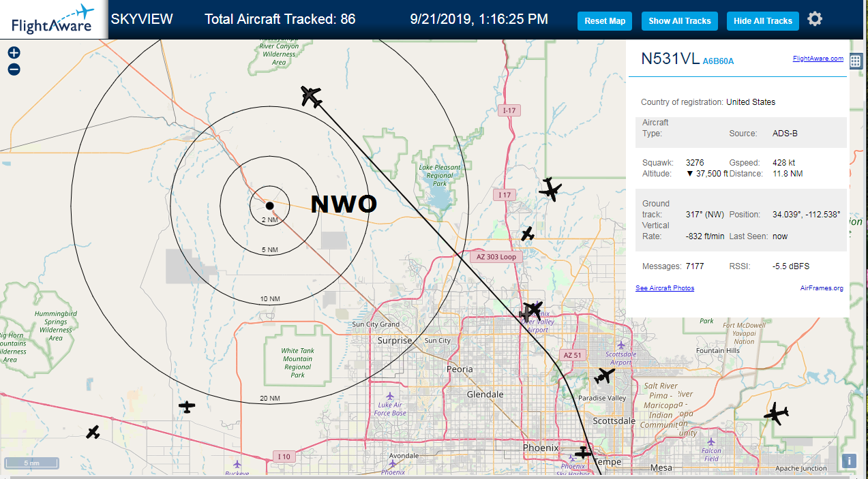
Task: Open the aircraft table grid icon
Action: coord(856,61)
